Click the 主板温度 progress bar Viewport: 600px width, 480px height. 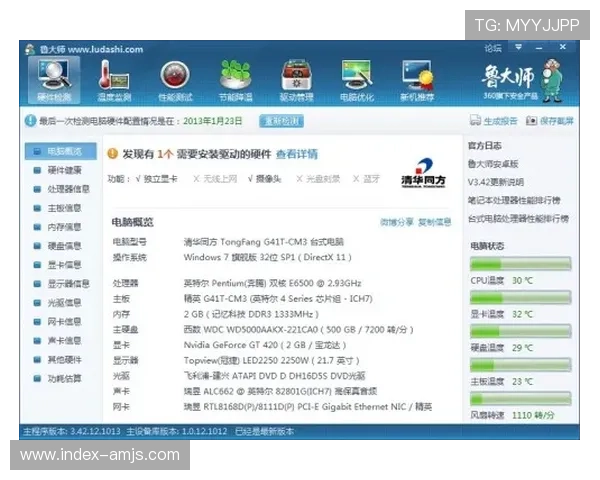(520, 365)
